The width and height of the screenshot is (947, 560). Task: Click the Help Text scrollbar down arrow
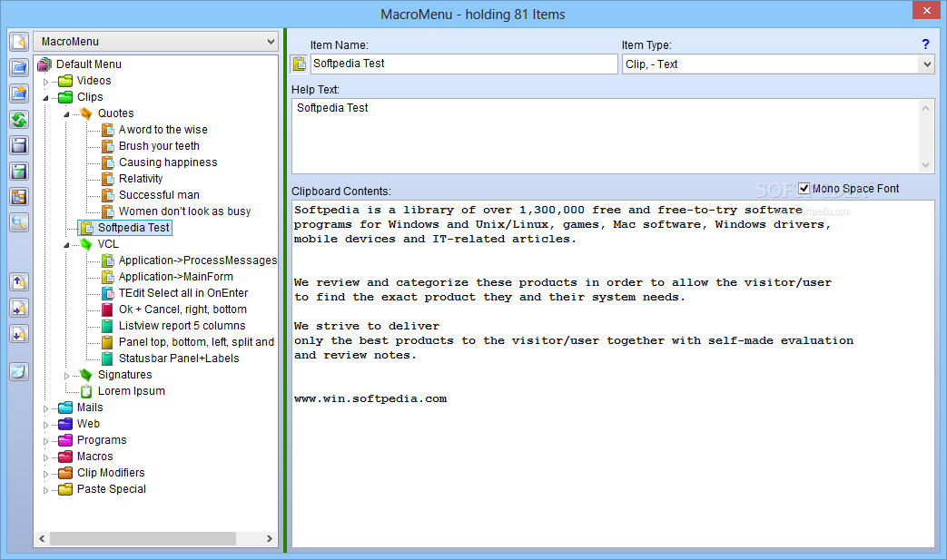(926, 165)
